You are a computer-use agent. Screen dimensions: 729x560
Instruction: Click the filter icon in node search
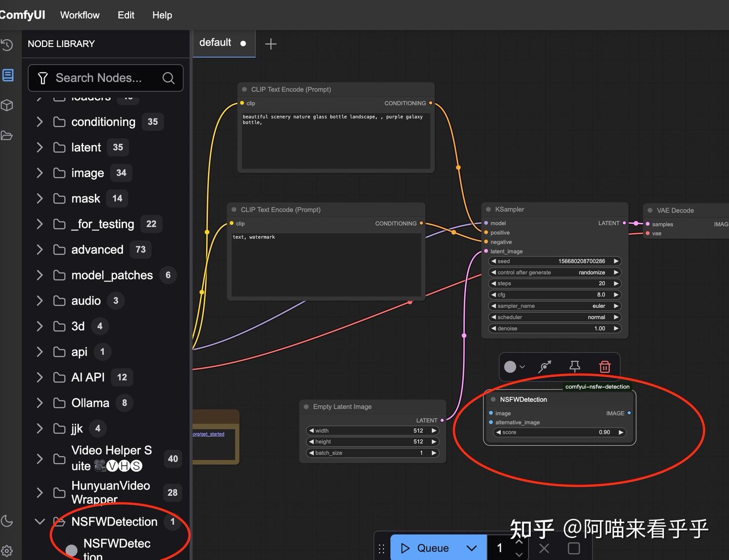[43, 78]
